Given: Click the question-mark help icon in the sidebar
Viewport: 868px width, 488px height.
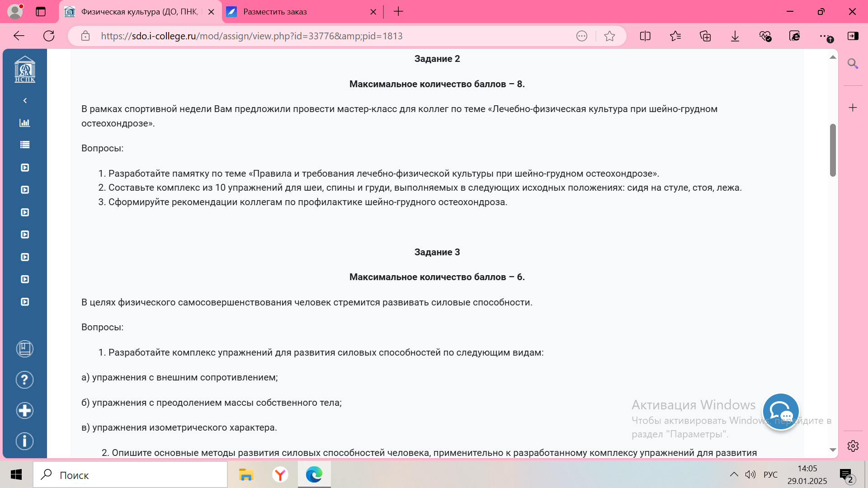Looking at the screenshot, I should [x=25, y=380].
